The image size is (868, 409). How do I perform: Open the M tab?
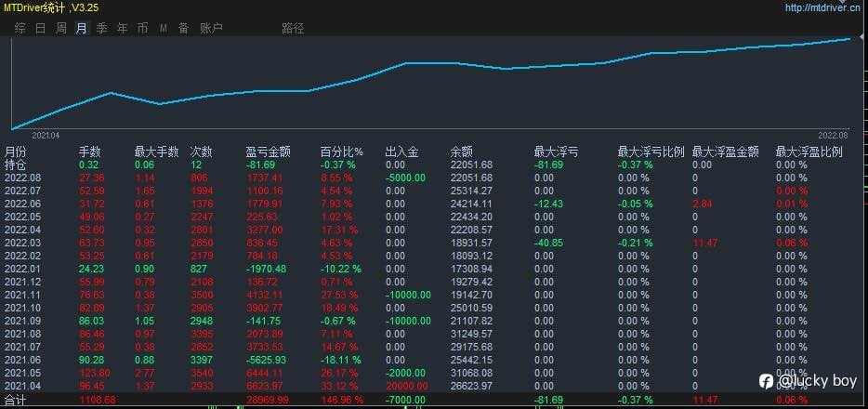[164, 28]
